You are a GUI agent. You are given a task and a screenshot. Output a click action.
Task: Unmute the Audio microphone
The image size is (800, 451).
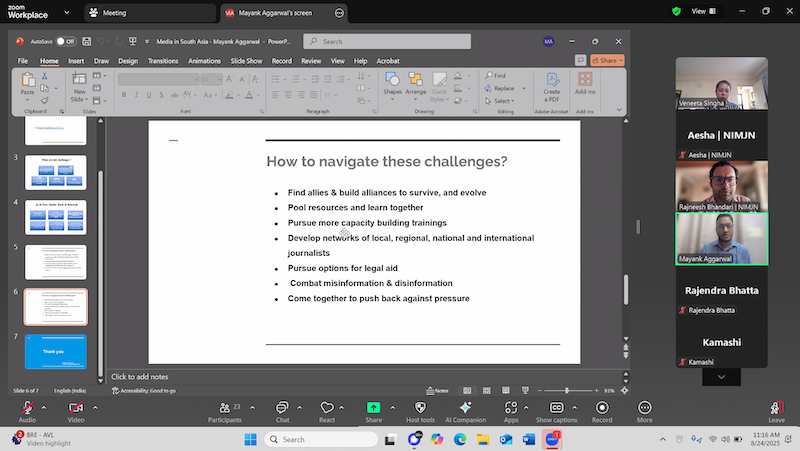pyautogui.click(x=26, y=408)
